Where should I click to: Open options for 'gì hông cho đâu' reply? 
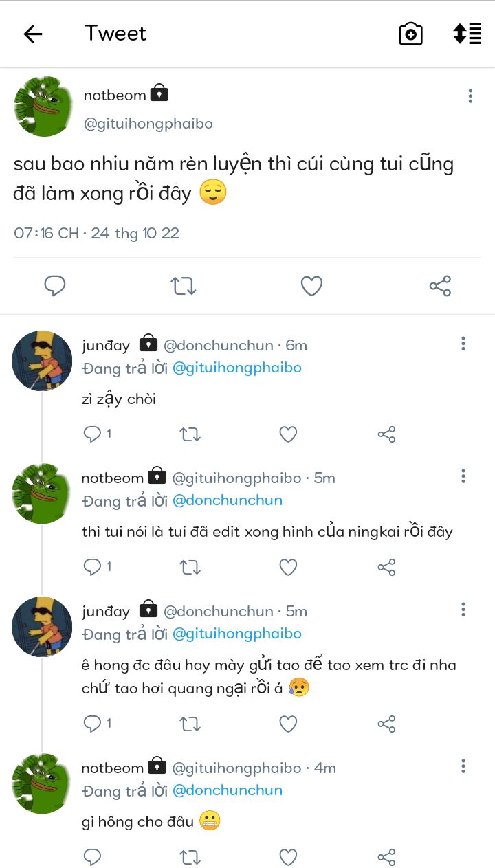463,766
